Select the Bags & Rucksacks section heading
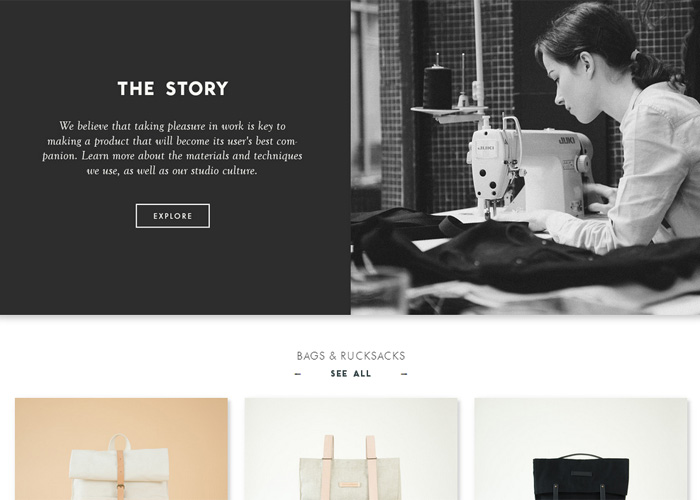The width and height of the screenshot is (700, 500). coord(351,356)
